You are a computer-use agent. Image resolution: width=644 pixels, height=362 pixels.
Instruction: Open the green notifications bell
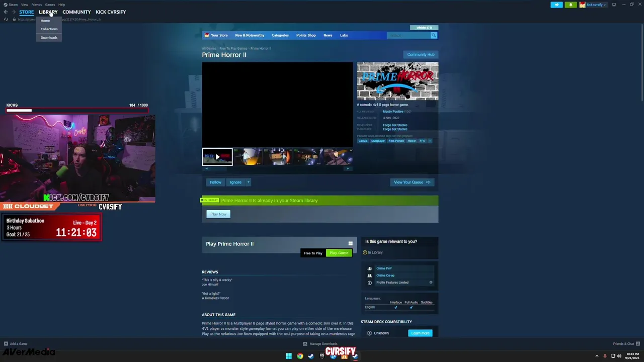(571, 5)
